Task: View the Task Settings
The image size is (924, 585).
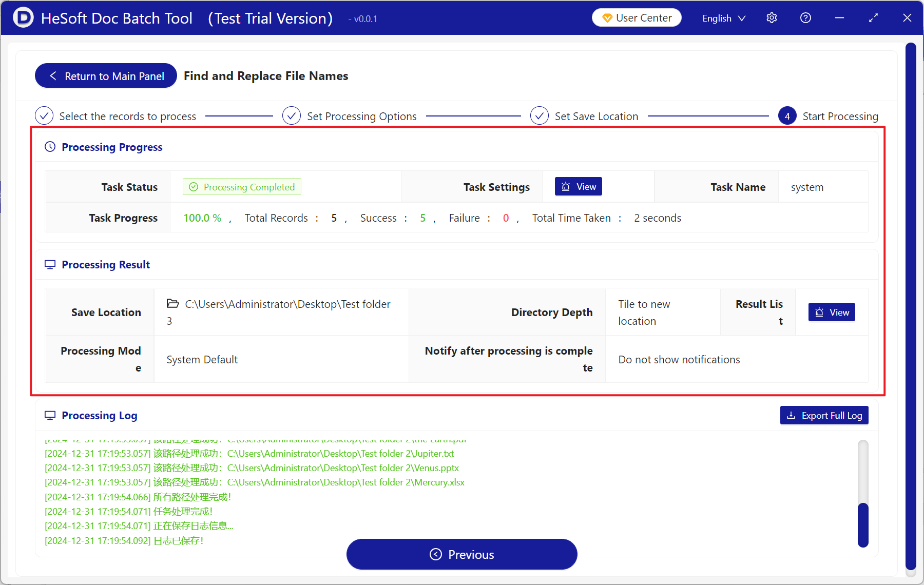Action: [x=578, y=187]
